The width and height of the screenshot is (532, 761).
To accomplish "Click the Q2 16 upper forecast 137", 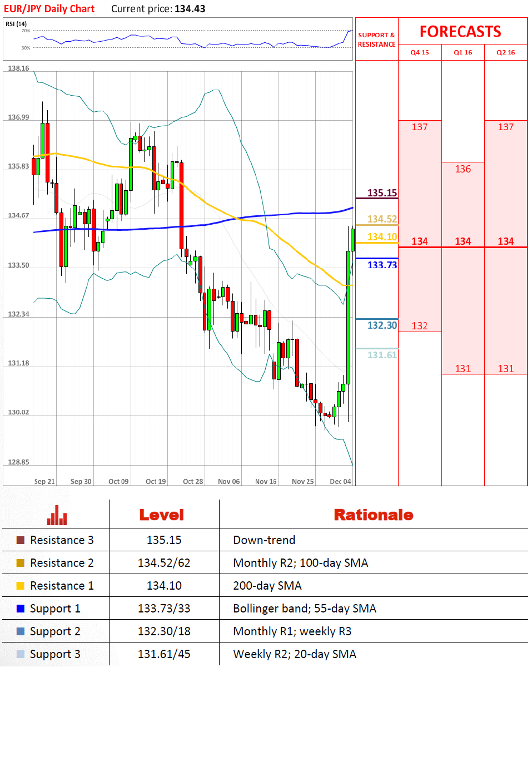I will (x=506, y=127).
